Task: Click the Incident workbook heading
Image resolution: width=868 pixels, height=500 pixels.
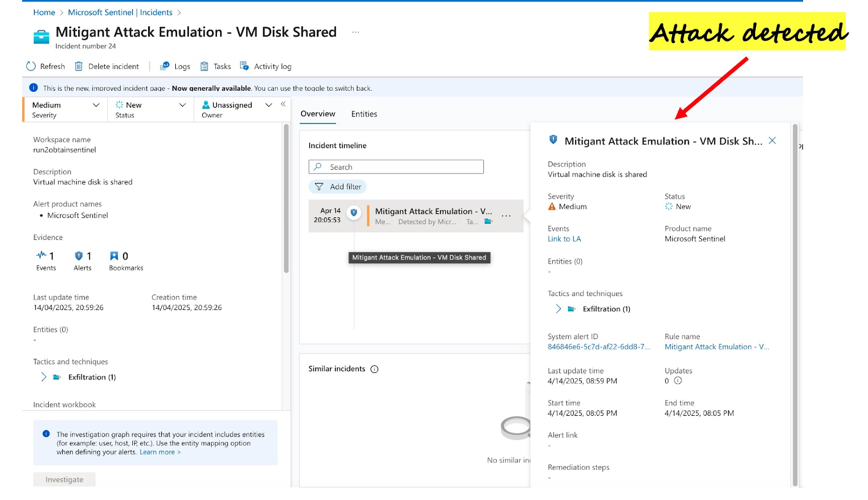Action: (65, 404)
